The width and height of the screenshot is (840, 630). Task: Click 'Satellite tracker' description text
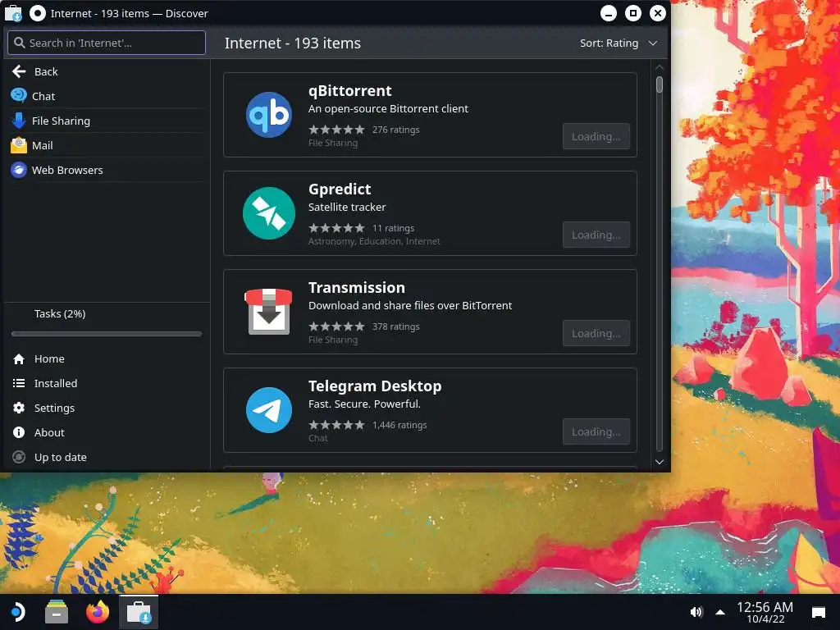pos(347,207)
